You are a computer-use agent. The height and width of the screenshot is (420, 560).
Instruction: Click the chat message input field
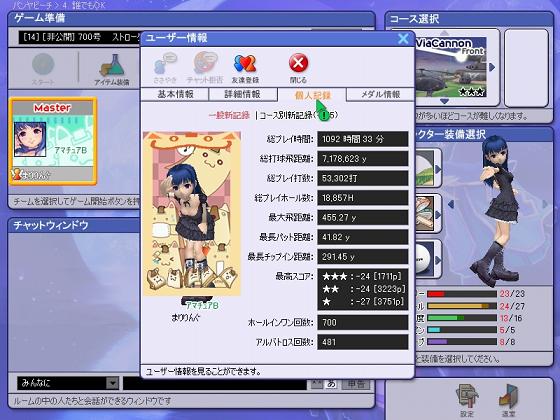coord(215,384)
